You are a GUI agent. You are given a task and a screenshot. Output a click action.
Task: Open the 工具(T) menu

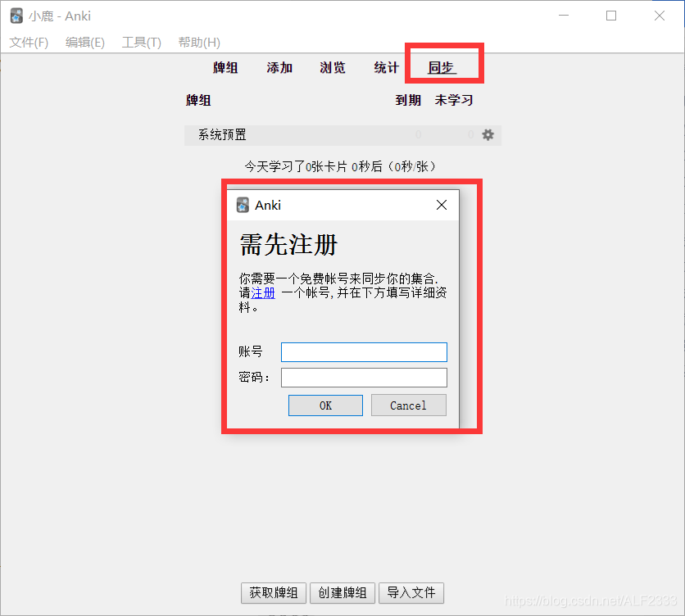[x=142, y=43]
